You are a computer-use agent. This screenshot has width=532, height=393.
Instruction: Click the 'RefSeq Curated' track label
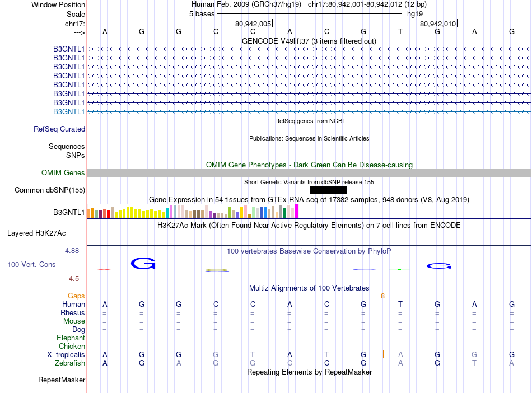click(59, 129)
